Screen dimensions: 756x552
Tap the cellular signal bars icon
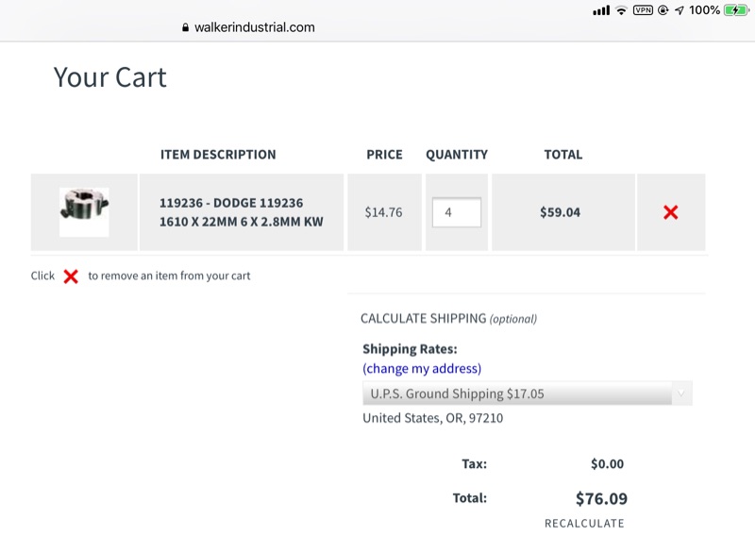point(601,10)
